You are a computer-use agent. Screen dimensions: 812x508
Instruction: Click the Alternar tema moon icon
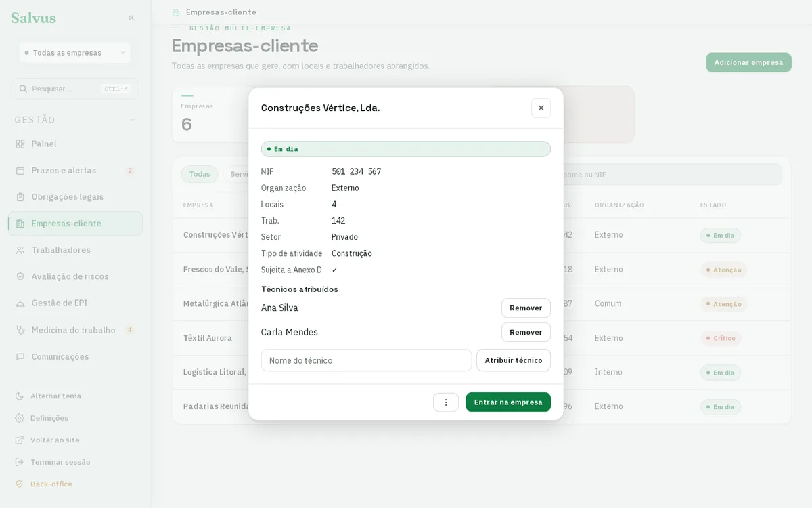pyautogui.click(x=20, y=396)
